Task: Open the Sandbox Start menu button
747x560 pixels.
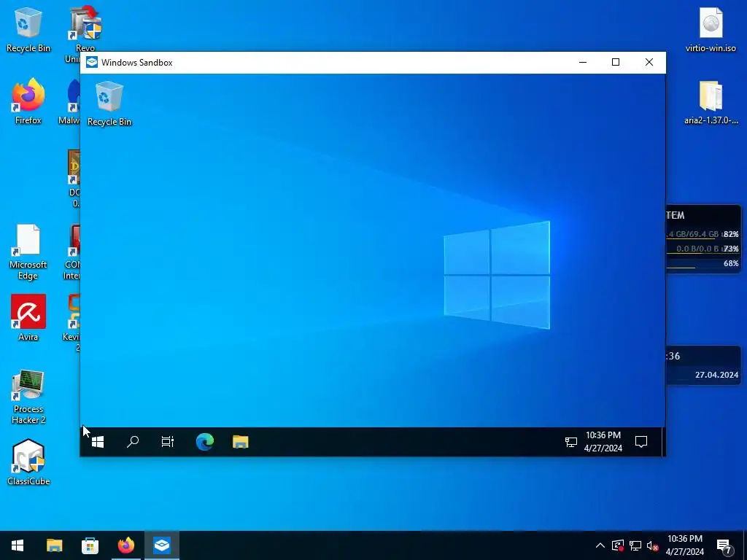Action: point(98,442)
